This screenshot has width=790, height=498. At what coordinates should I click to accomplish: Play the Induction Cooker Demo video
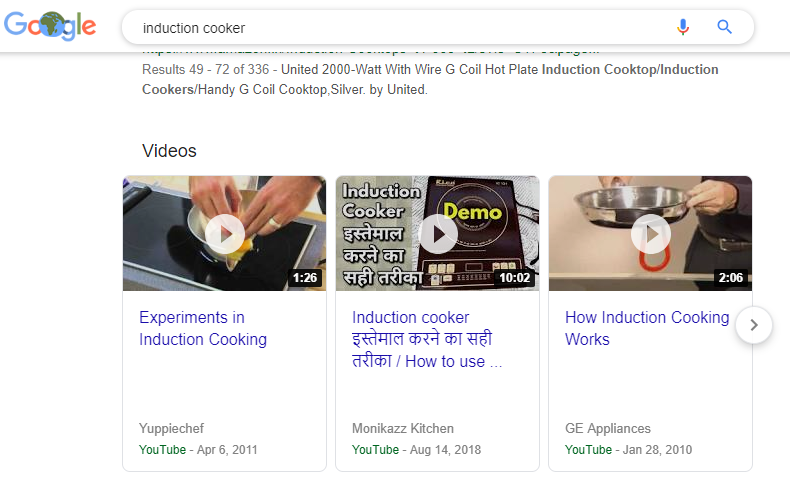[x=438, y=234]
